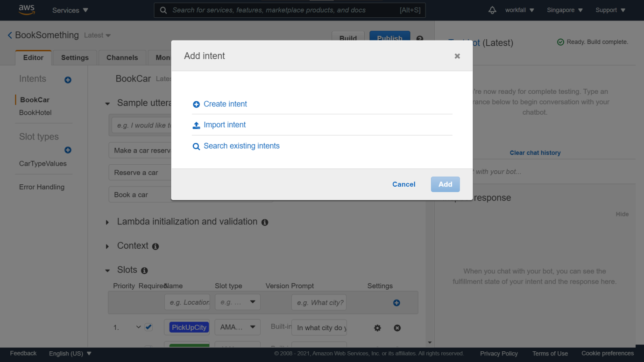Click the back arrow beside BookSomething
This screenshot has height=362, width=644.
pos(9,35)
